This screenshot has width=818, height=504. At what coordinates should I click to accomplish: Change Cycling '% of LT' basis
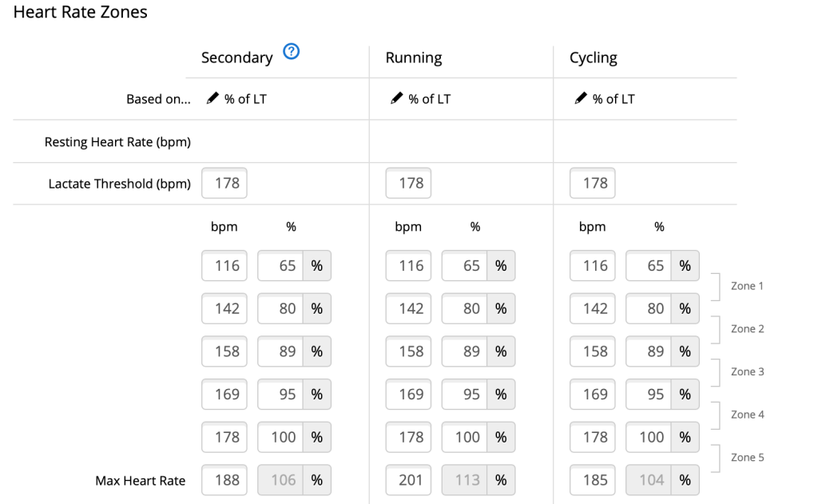(613, 99)
